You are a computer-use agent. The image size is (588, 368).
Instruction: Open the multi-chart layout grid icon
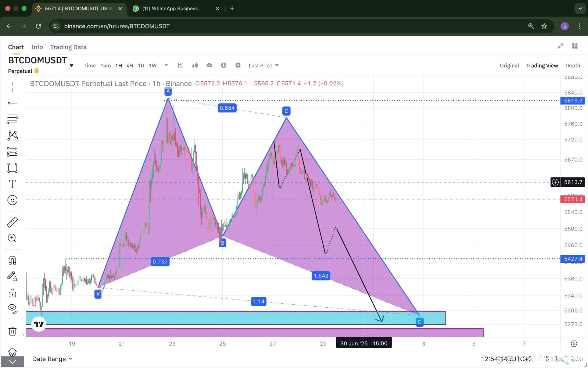[x=575, y=46]
